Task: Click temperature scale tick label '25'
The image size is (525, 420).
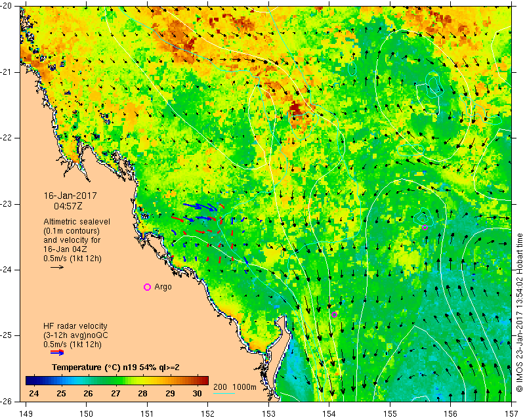Action: point(61,393)
